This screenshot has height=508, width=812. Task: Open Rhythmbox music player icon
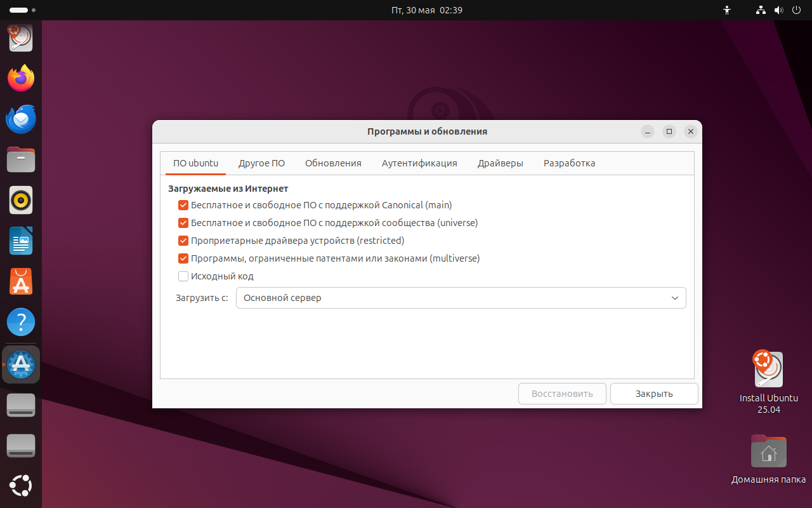point(21,200)
